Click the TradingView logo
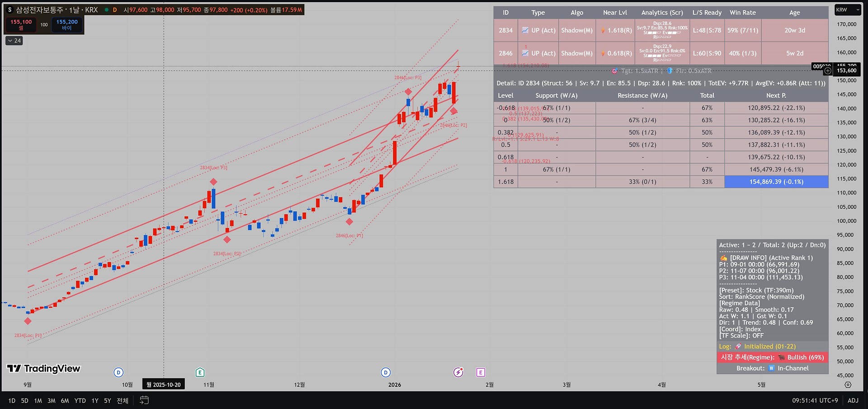 pyautogui.click(x=44, y=369)
